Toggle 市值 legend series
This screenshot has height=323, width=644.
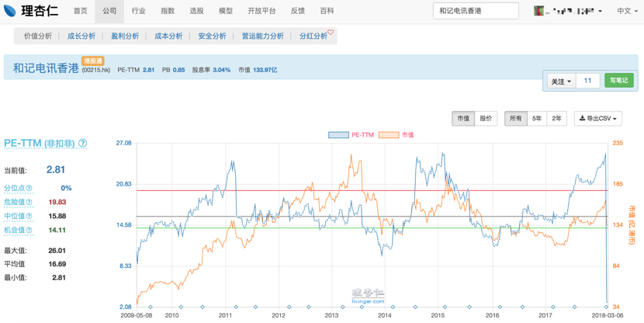396,135
